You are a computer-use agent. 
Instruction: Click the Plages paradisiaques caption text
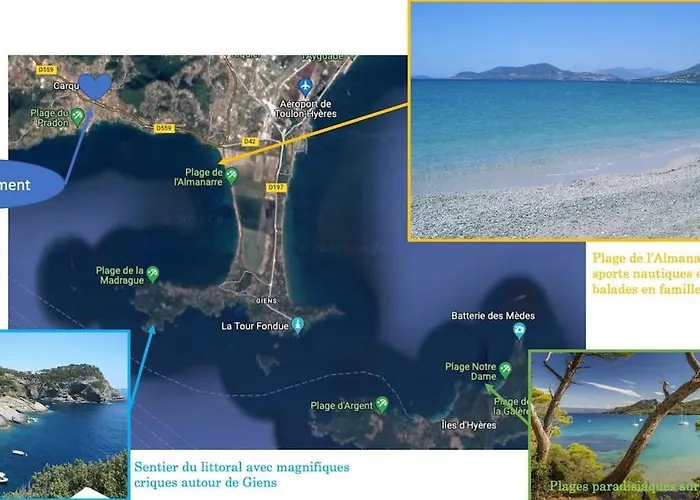(625, 486)
